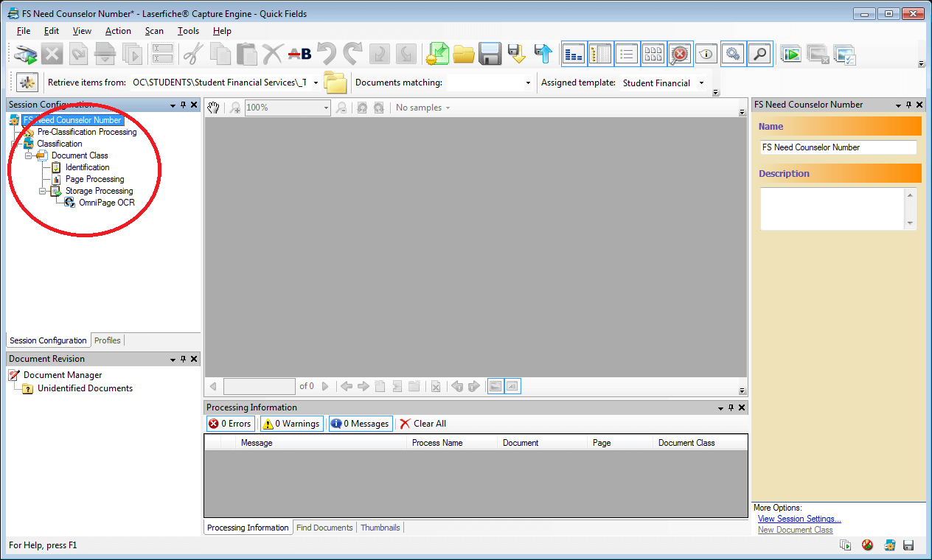Image resolution: width=932 pixels, height=560 pixels.
Task: Open the Retrieve items from dropdown
Action: (316, 83)
